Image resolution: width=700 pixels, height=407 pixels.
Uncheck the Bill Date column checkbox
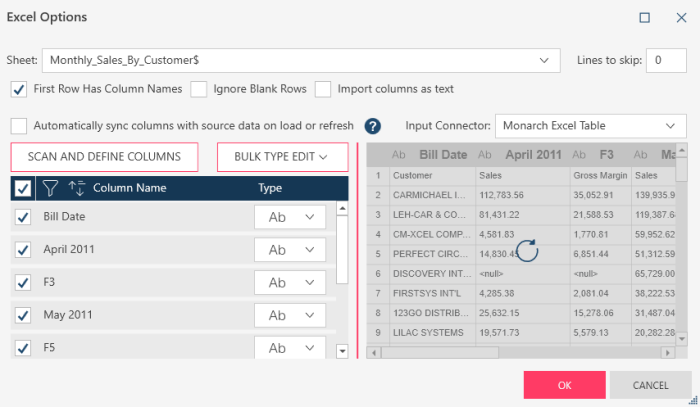pos(23,217)
